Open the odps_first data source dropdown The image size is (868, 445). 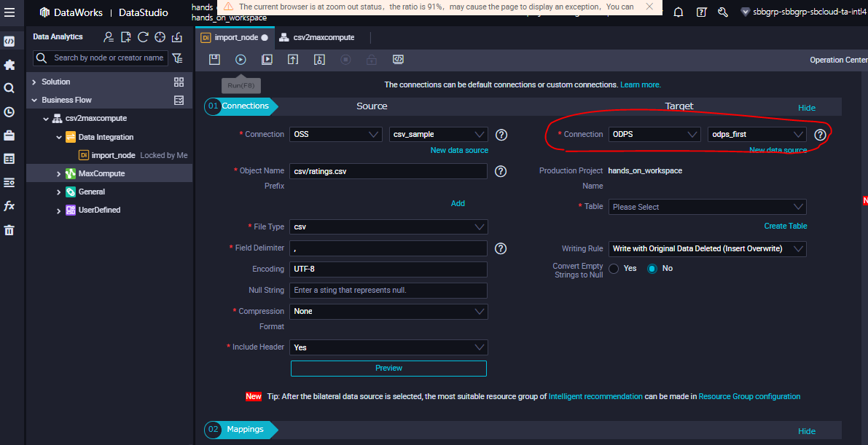point(757,135)
